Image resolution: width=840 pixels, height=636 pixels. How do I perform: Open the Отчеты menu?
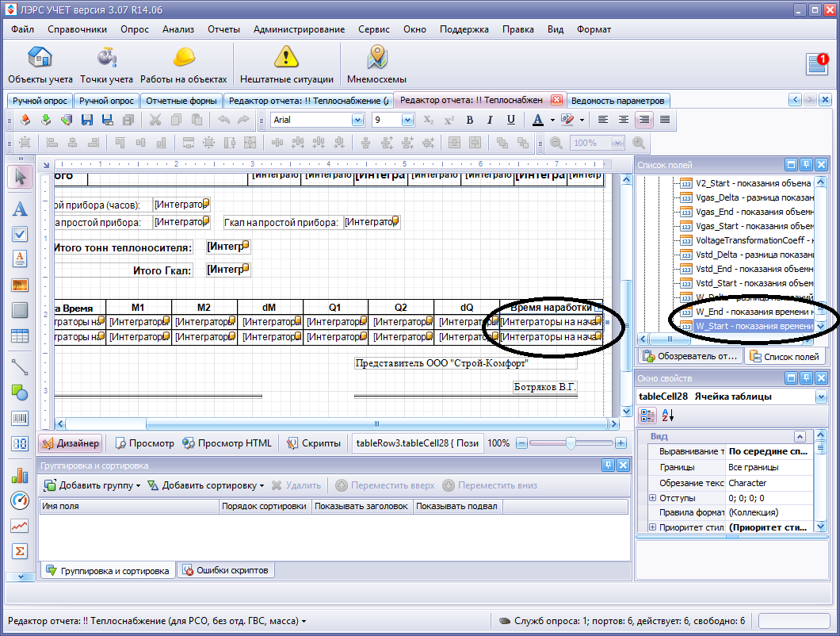[x=223, y=29]
